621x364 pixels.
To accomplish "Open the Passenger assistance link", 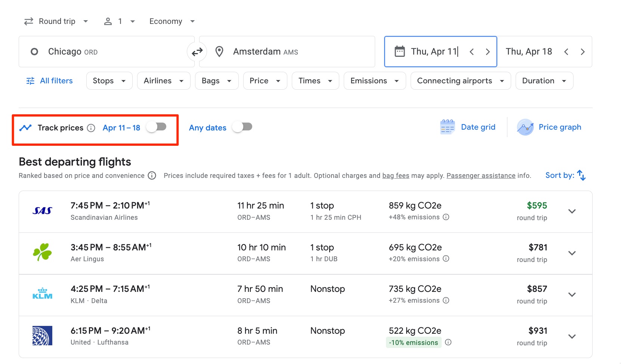I will [481, 175].
